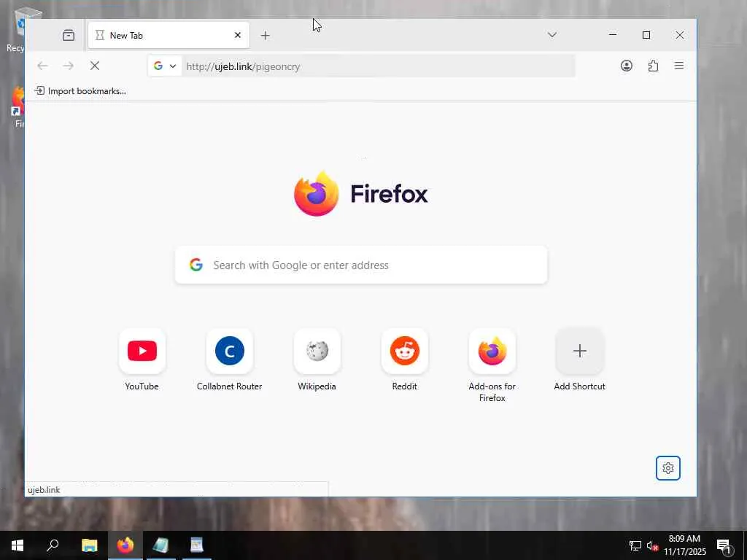
Task: Open the Firefox application hamburger menu
Action: (x=679, y=66)
